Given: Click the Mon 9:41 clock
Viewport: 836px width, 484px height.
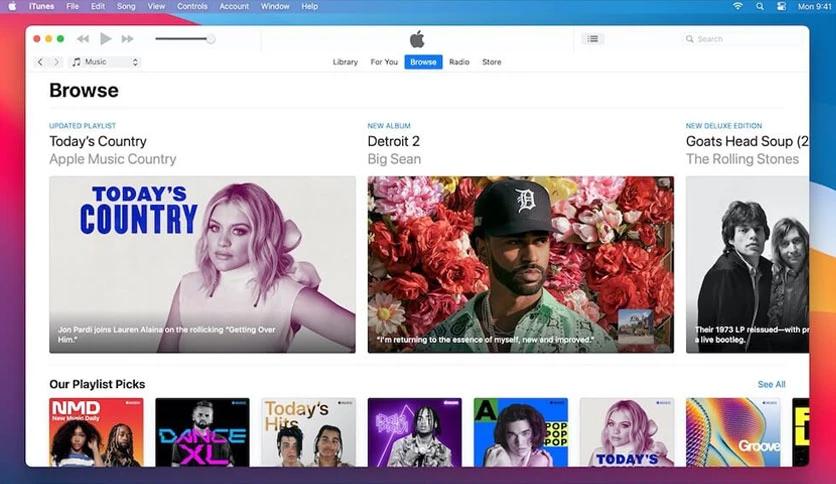Looking at the screenshot, I should pos(814,6).
